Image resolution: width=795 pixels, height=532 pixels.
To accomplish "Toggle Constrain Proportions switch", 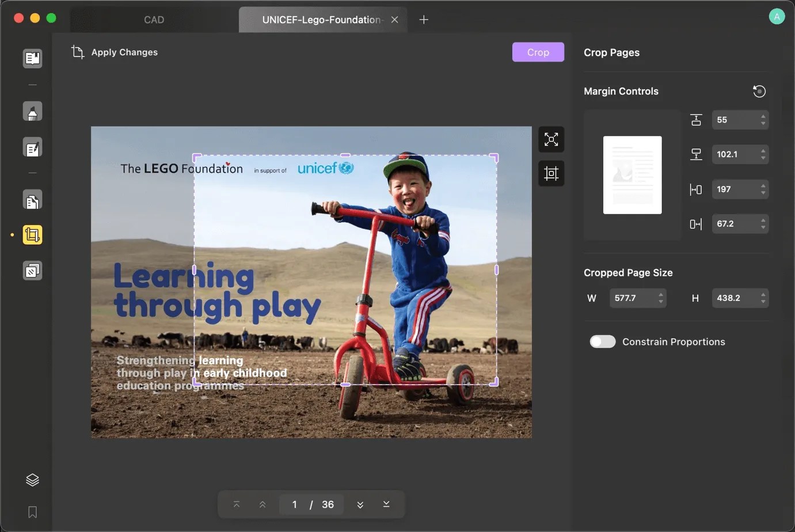I will [x=603, y=341].
